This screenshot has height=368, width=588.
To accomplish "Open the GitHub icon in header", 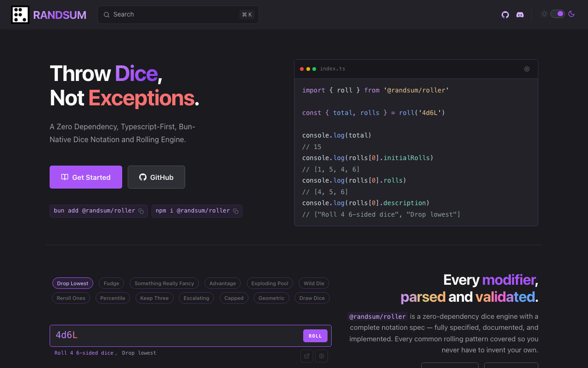I will (x=505, y=15).
